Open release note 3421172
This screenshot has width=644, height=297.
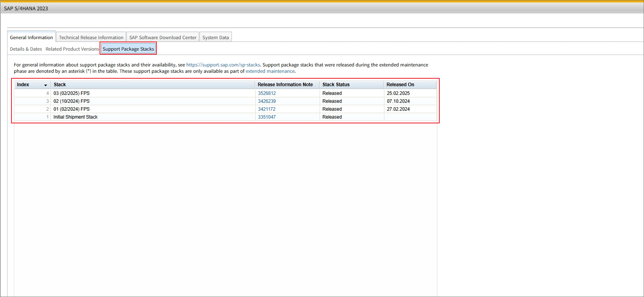pyautogui.click(x=267, y=109)
